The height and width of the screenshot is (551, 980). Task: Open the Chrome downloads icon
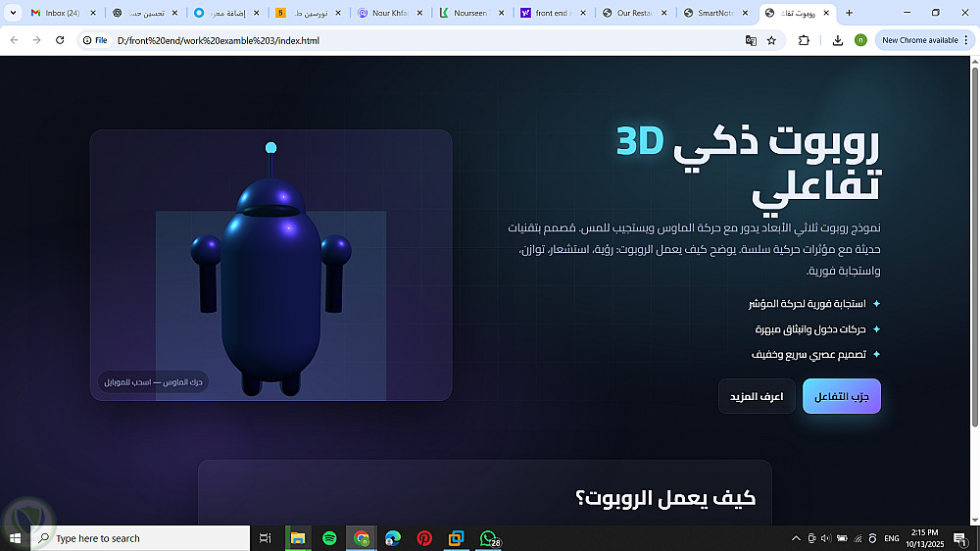click(x=838, y=40)
